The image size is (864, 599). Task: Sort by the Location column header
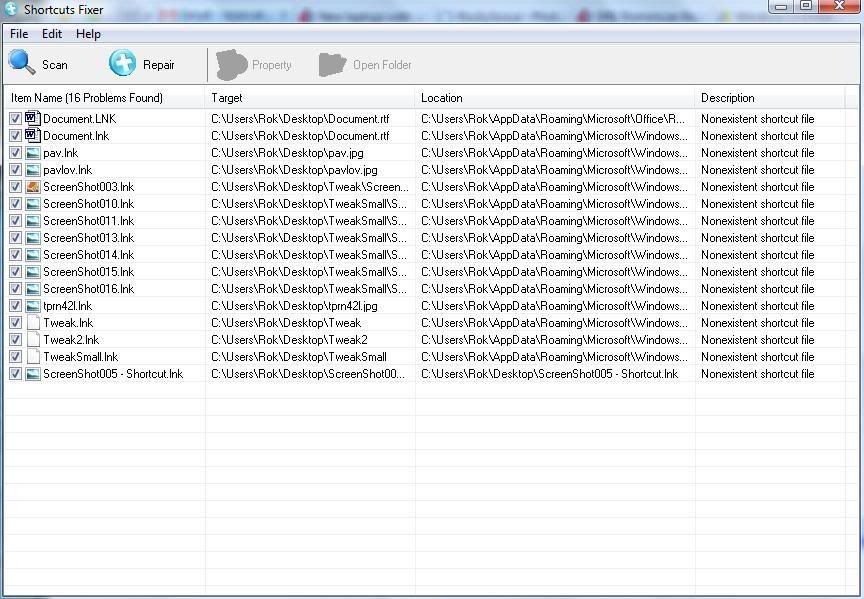tap(555, 98)
